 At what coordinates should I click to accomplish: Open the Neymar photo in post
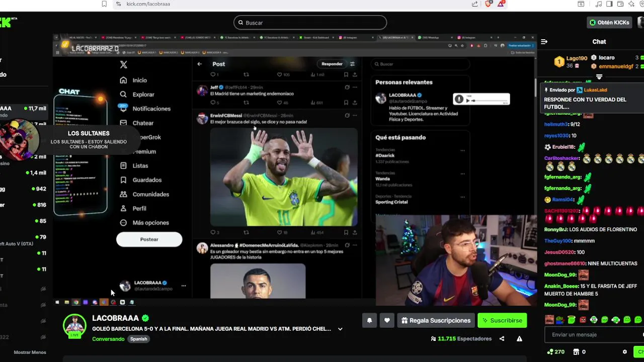click(x=284, y=177)
